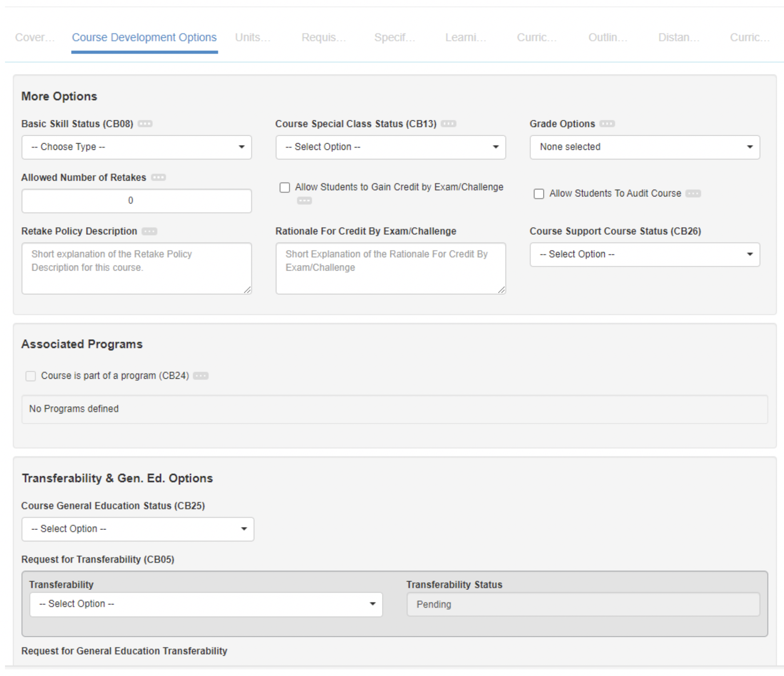
Task: Open help icon beside Basic Skill Status (CB08)
Action: tap(145, 124)
